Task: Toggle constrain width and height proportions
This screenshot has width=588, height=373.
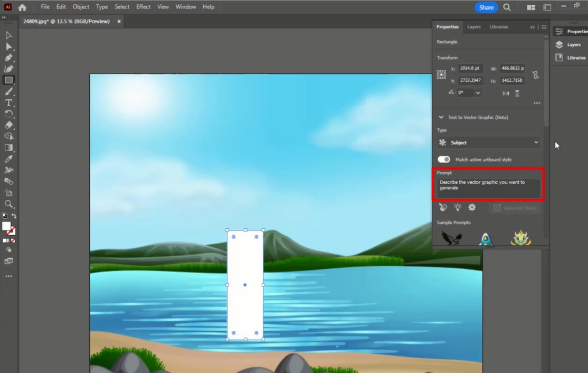Action: [x=536, y=75]
